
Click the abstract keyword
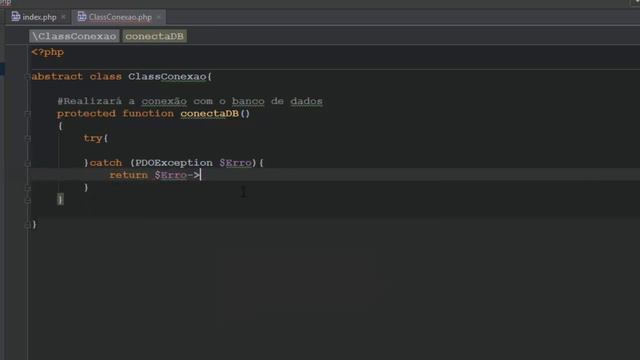(57, 76)
